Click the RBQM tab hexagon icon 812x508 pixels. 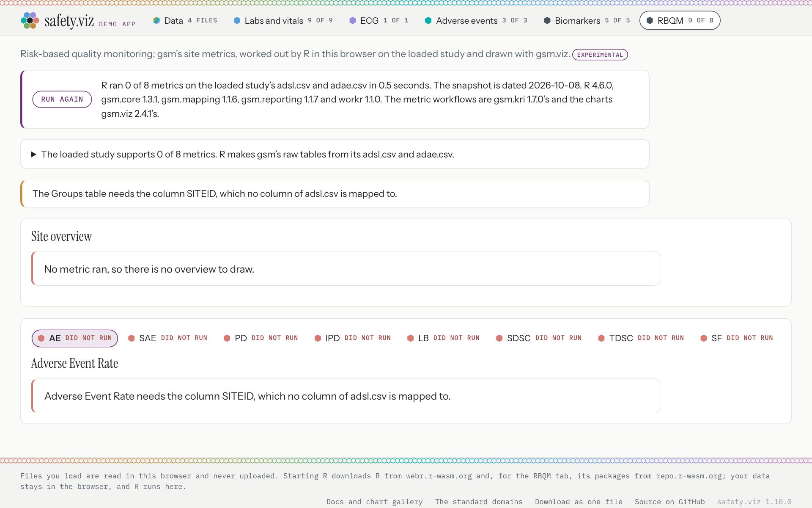(650, 20)
